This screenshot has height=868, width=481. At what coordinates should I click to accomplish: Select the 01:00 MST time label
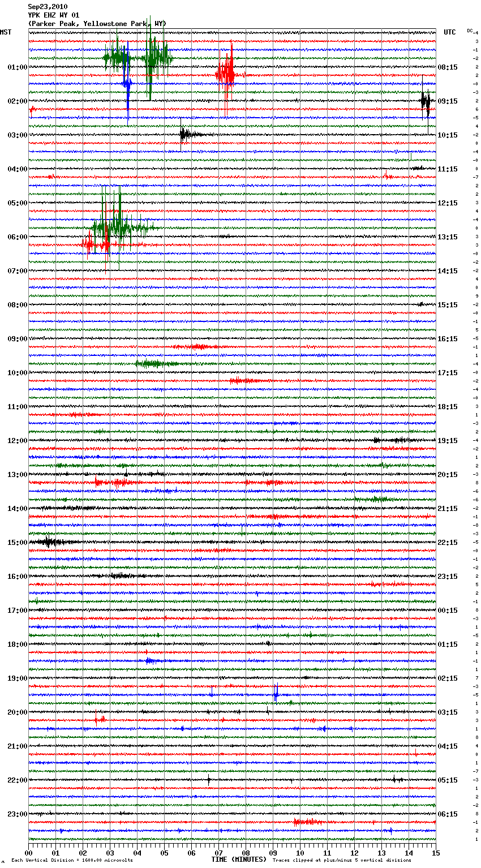tap(18, 67)
